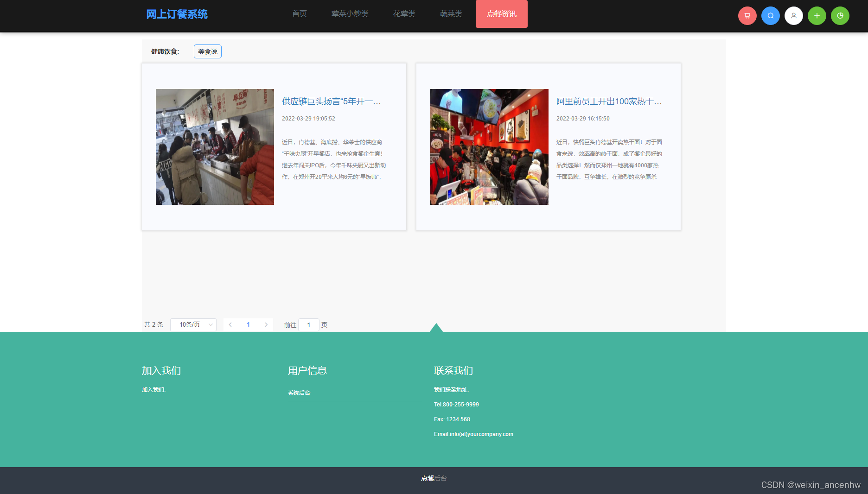
Task: Open the 蔬菜类 menu item
Action: pos(451,14)
